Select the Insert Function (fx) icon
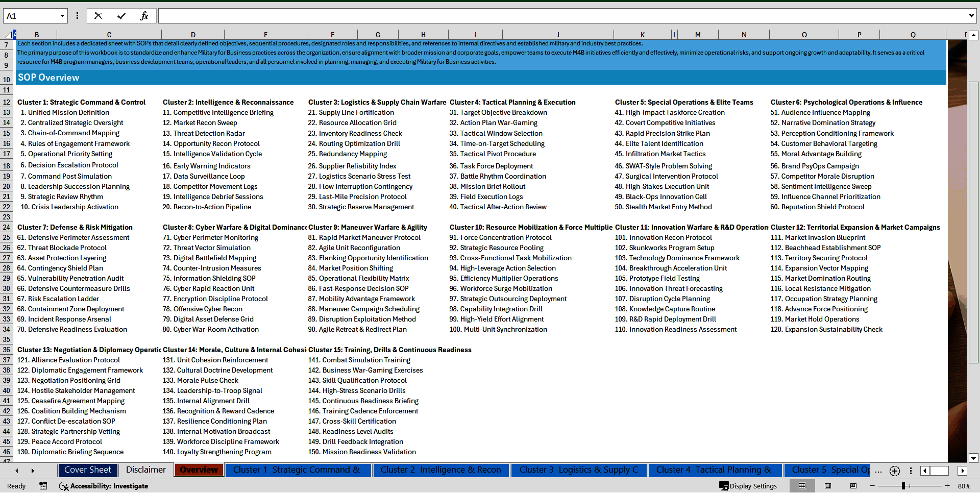The width and height of the screenshot is (980, 493). click(144, 15)
